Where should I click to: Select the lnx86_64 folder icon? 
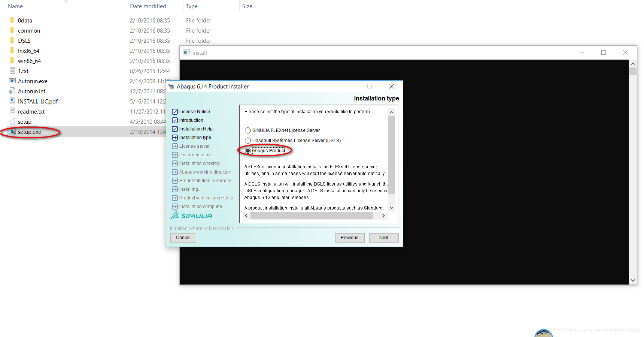(12, 50)
